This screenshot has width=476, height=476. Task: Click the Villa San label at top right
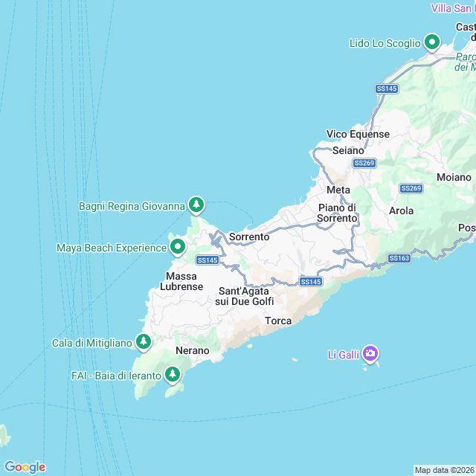453,8
